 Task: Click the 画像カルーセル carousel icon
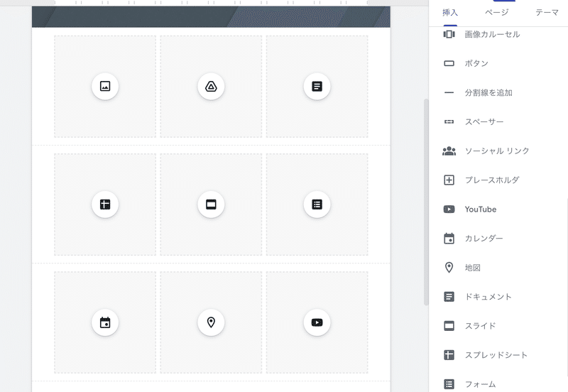tap(449, 34)
